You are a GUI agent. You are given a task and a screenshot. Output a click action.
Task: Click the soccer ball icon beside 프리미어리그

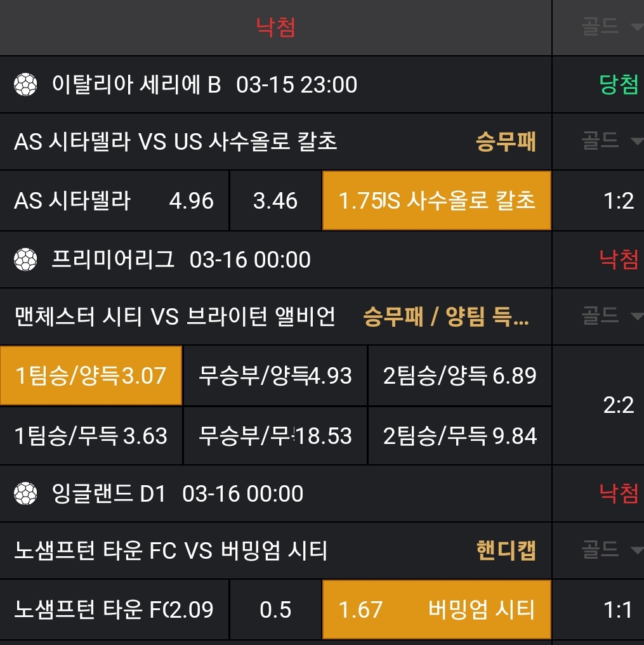25,259
